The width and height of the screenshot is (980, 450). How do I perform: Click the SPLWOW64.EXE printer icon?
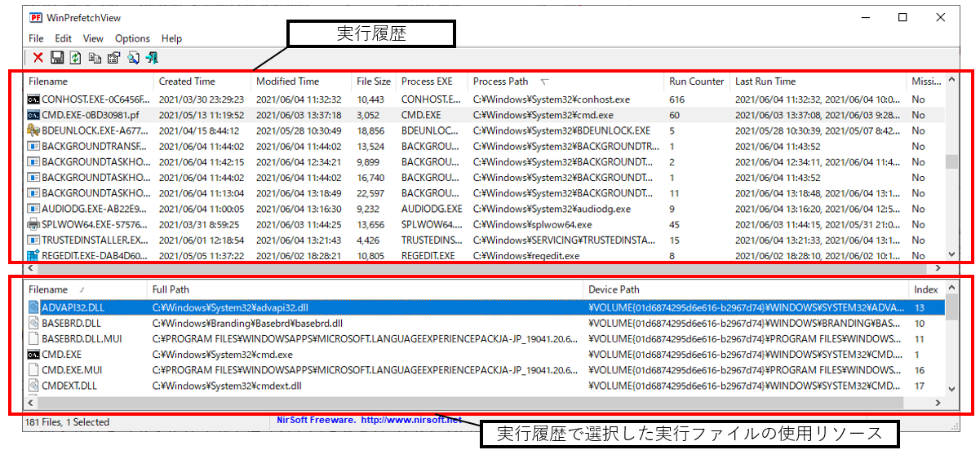click(x=33, y=224)
